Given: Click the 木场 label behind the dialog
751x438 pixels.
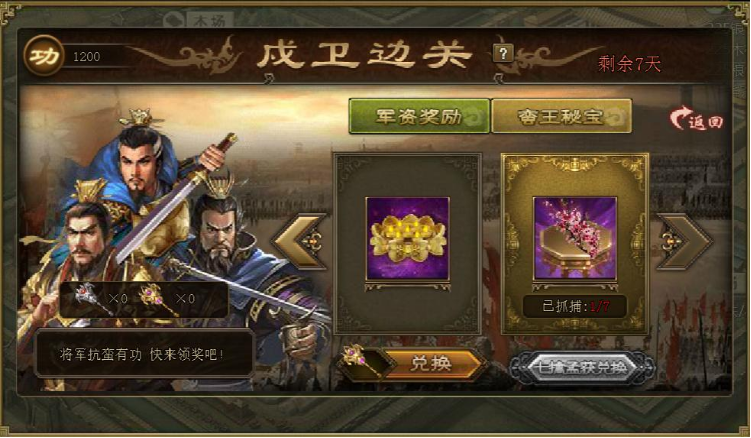Looking at the screenshot, I should tap(209, 20).
